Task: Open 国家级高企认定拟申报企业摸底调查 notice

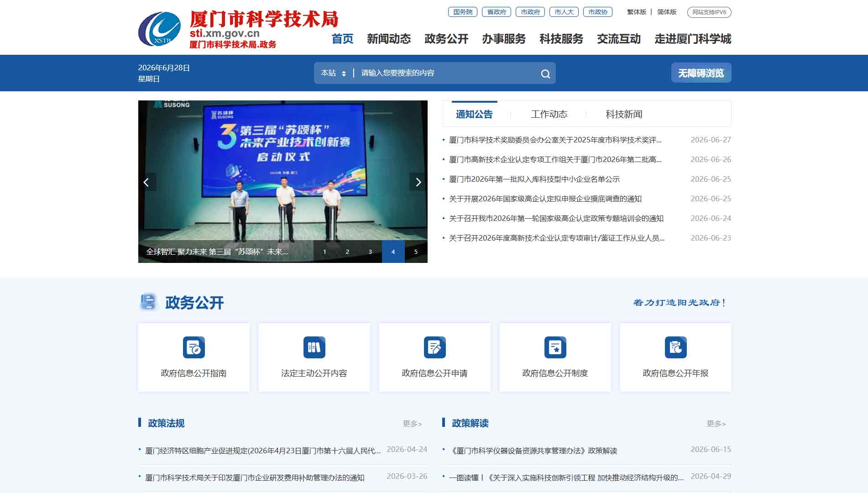Action: [545, 199]
